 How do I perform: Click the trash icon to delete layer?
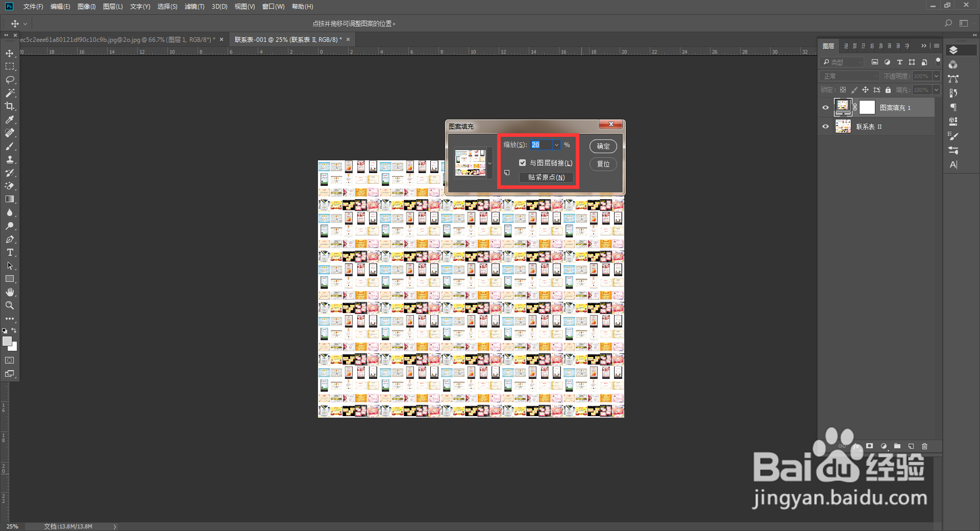click(x=924, y=446)
